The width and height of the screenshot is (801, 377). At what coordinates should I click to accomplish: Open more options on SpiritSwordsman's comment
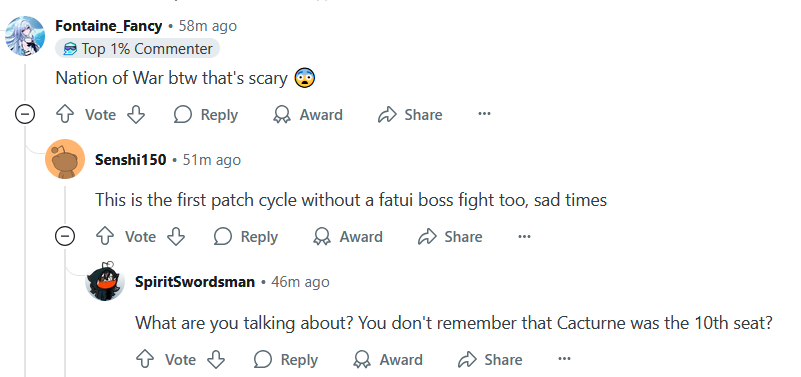click(564, 359)
